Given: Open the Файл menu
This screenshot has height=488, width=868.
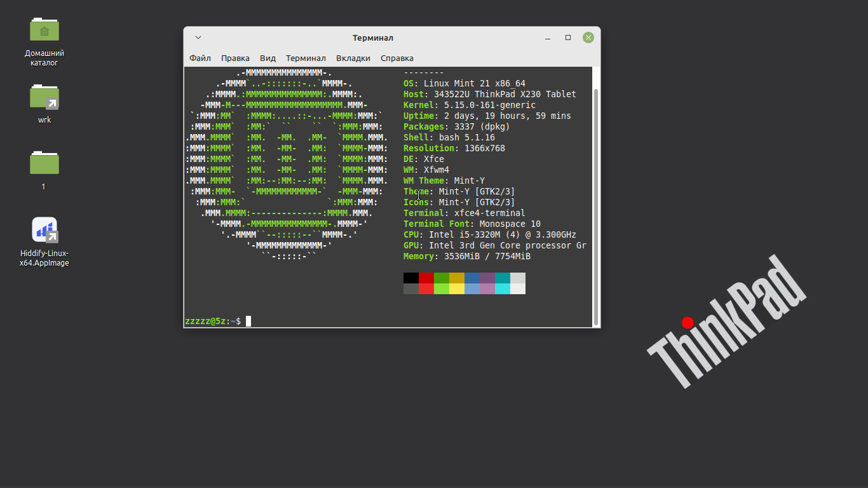Looking at the screenshot, I should (x=200, y=58).
